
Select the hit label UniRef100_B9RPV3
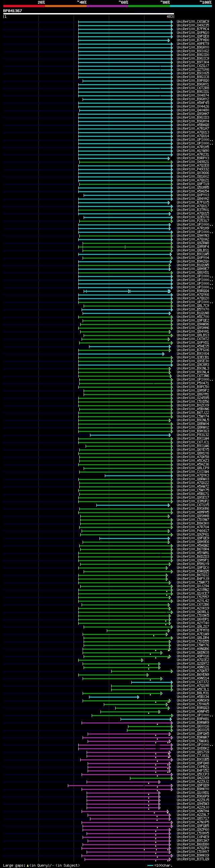pyautogui.click(x=193, y=158)
